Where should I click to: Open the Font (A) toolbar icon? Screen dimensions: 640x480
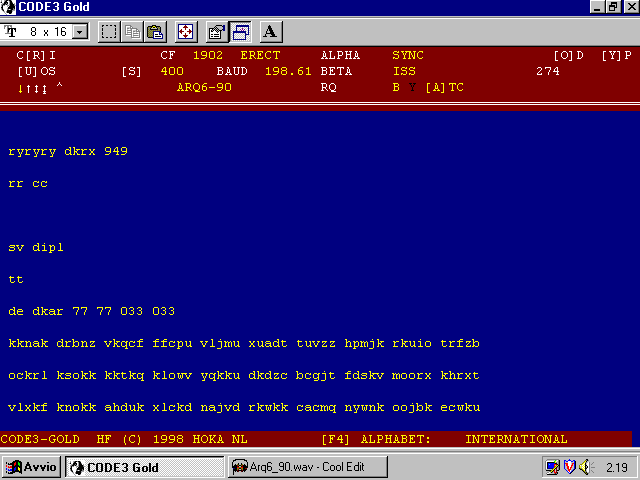click(270, 31)
